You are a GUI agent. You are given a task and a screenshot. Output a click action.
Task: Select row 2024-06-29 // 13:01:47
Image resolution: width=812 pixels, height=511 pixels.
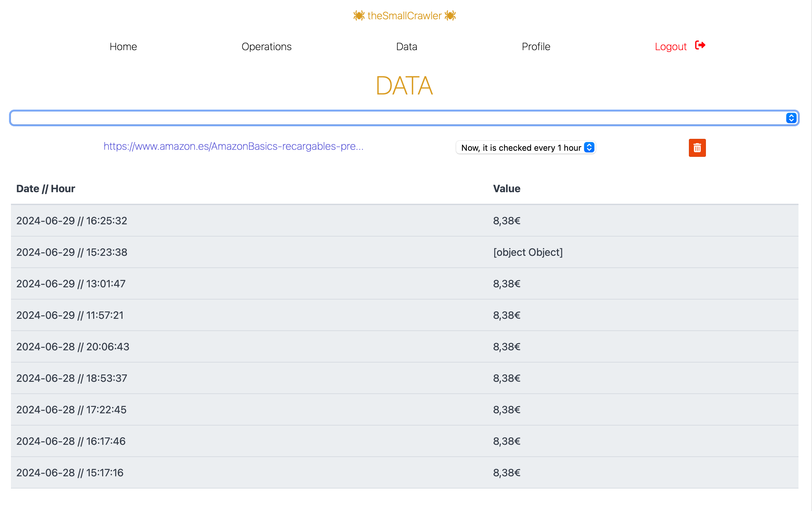pos(404,283)
